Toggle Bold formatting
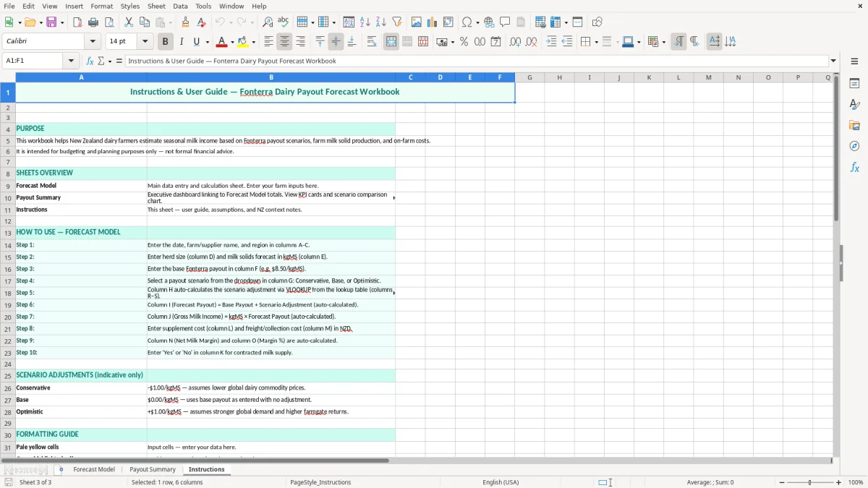Viewport: 868px width, 488px height. point(166,42)
